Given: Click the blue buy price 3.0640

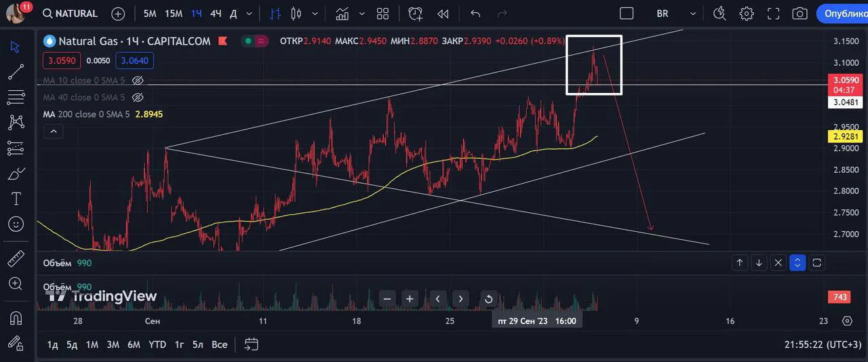Looking at the screenshot, I should click(134, 60).
